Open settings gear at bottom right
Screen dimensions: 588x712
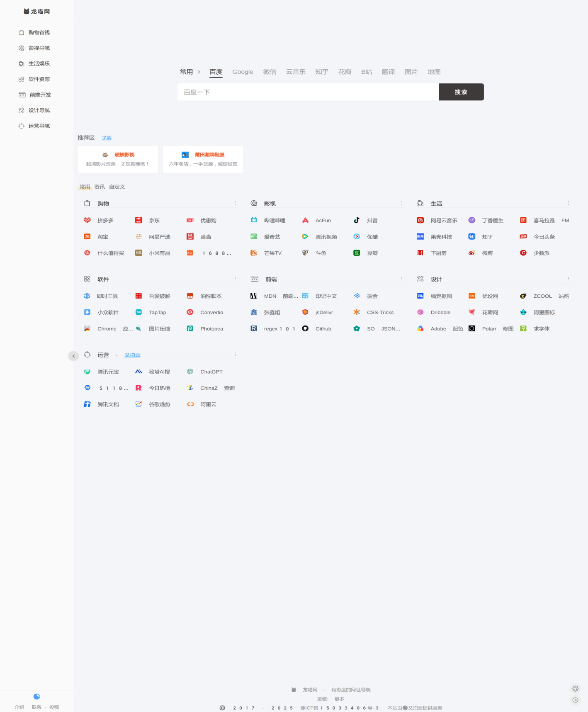pos(575,689)
